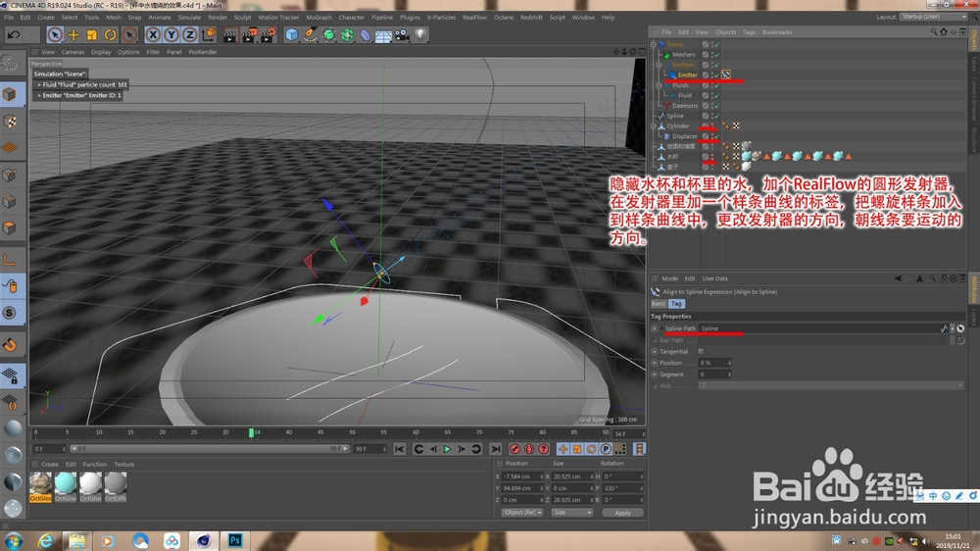The height and width of the screenshot is (551, 980).
Task: Open the RealFlow menu
Action: 474,18
